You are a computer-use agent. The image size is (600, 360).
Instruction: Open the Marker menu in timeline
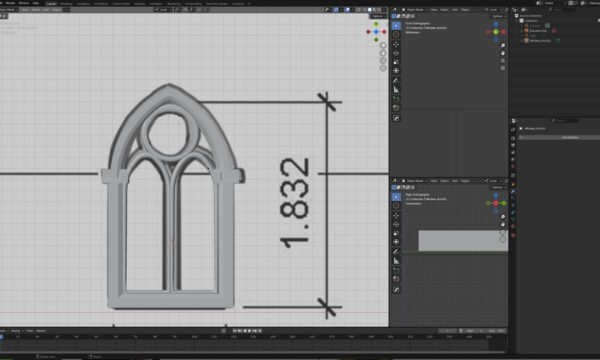point(41,331)
